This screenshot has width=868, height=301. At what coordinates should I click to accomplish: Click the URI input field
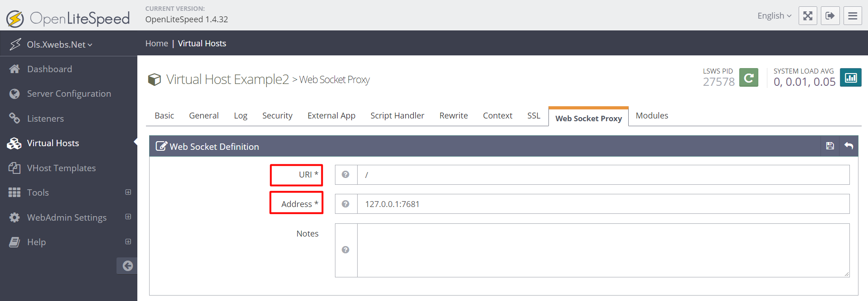pyautogui.click(x=603, y=175)
